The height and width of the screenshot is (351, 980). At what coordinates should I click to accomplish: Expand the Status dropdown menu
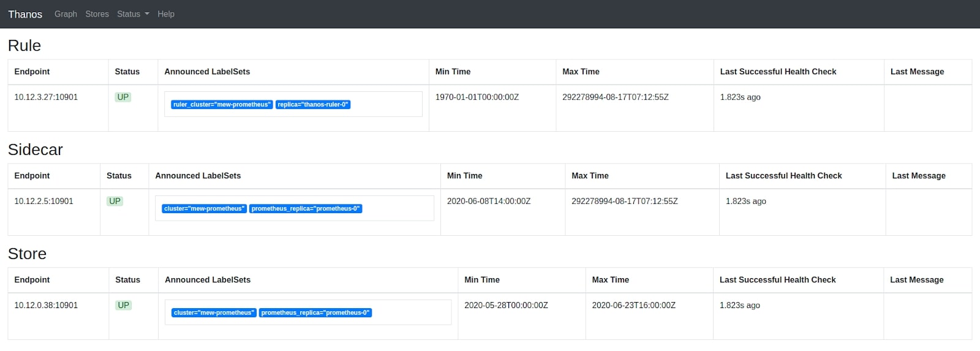tap(133, 14)
